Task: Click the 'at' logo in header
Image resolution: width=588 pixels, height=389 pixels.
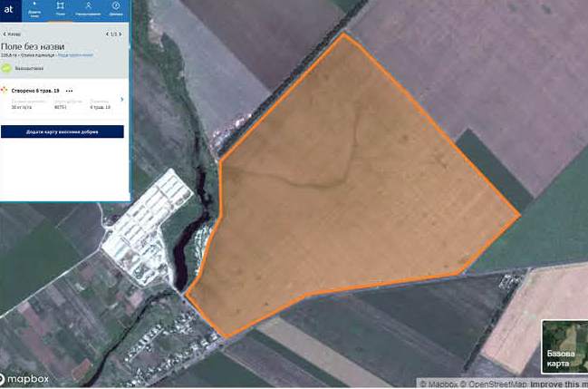Action: point(9,10)
